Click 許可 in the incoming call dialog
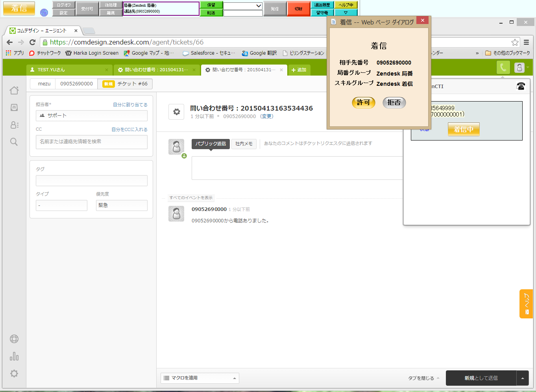 tap(363, 103)
